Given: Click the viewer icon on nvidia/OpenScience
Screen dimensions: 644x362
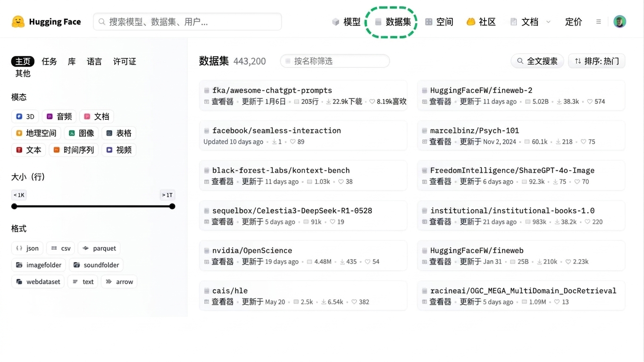Looking at the screenshot, I should click(207, 262).
